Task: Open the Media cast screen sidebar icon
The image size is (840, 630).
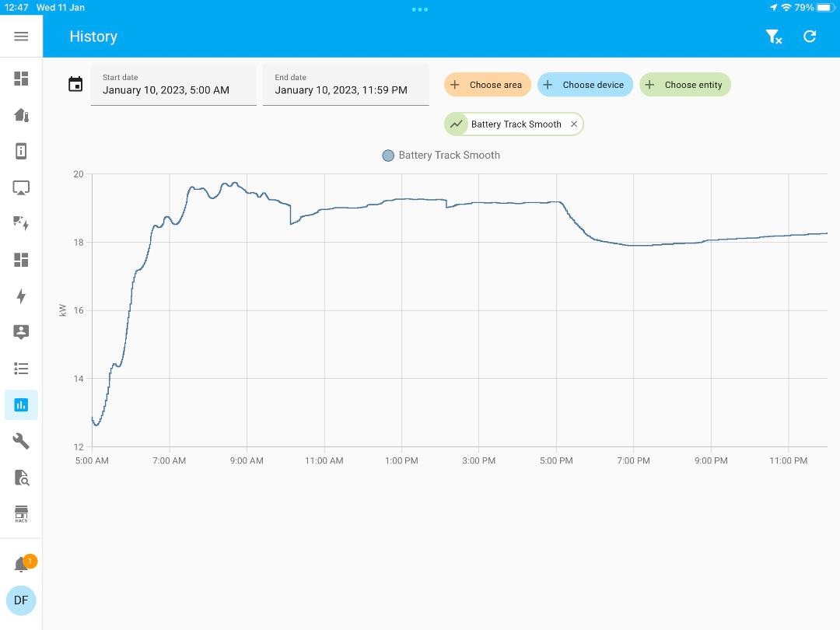Action: (x=21, y=187)
